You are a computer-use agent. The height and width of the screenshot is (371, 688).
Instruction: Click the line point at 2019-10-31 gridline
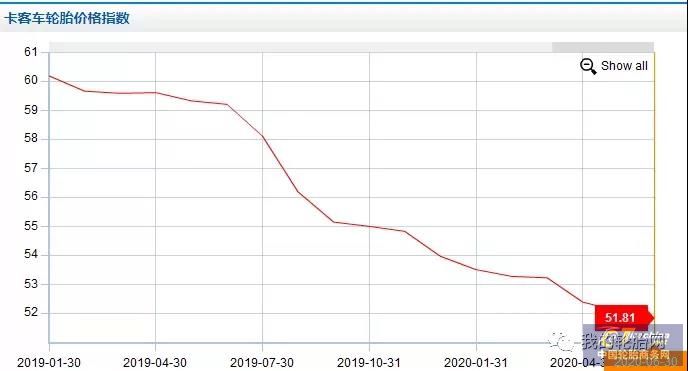tap(369, 226)
